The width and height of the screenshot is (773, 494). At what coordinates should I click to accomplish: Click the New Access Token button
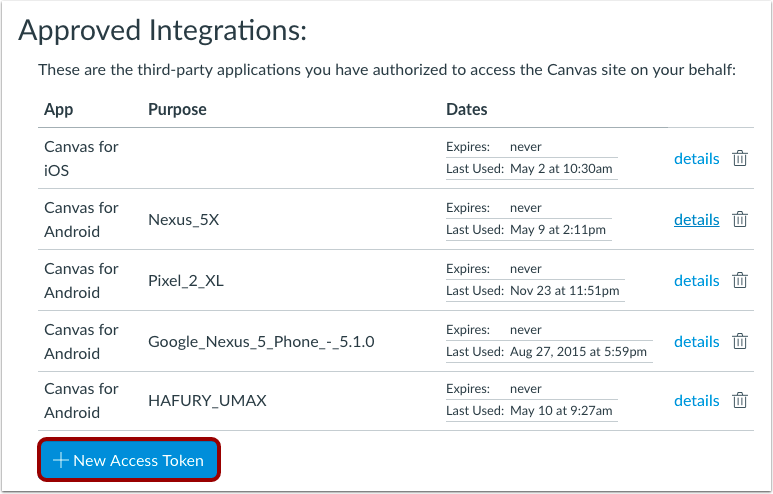129,460
